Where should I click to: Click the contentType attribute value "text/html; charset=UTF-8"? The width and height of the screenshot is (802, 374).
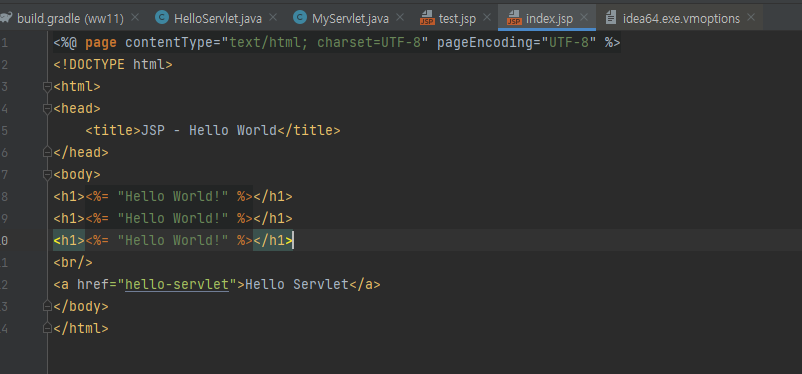pyautogui.click(x=325, y=42)
